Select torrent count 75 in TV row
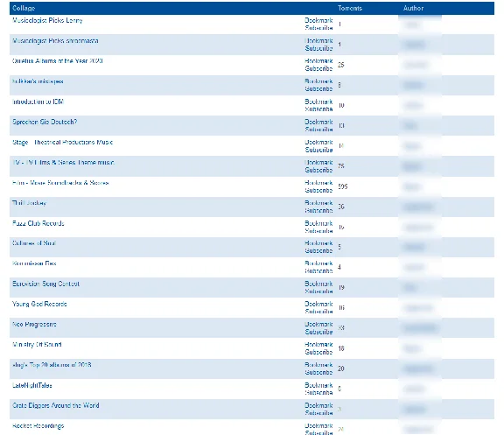The width and height of the screenshot is (504, 435). 341,166
